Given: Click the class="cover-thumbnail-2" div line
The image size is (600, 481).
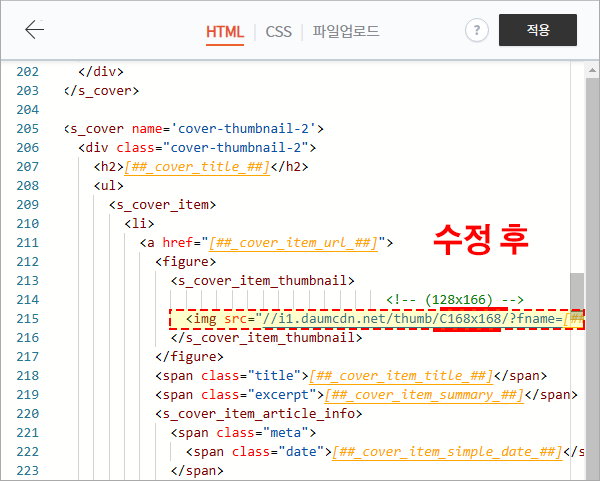Looking at the screenshot, I should click(x=197, y=148).
